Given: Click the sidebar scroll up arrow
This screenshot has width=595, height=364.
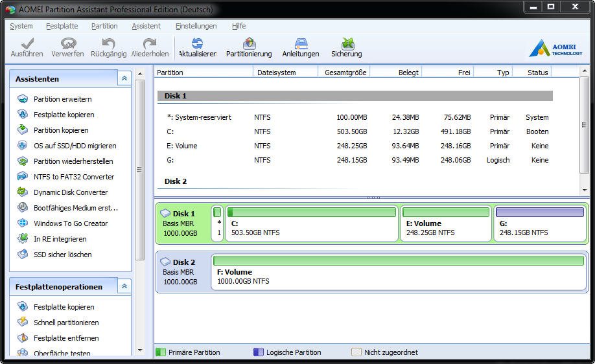Looking at the screenshot, I should click(140, 74).
